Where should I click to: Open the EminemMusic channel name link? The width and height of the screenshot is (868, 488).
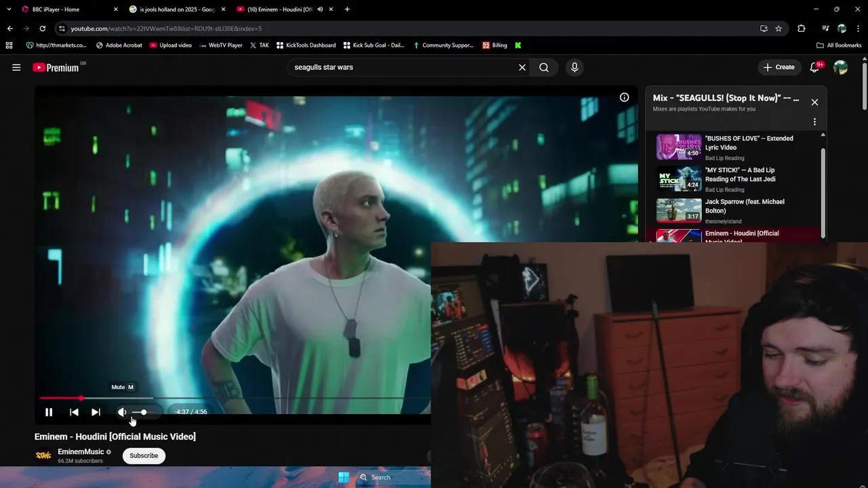pyautogui.click(x=81, y=451)
